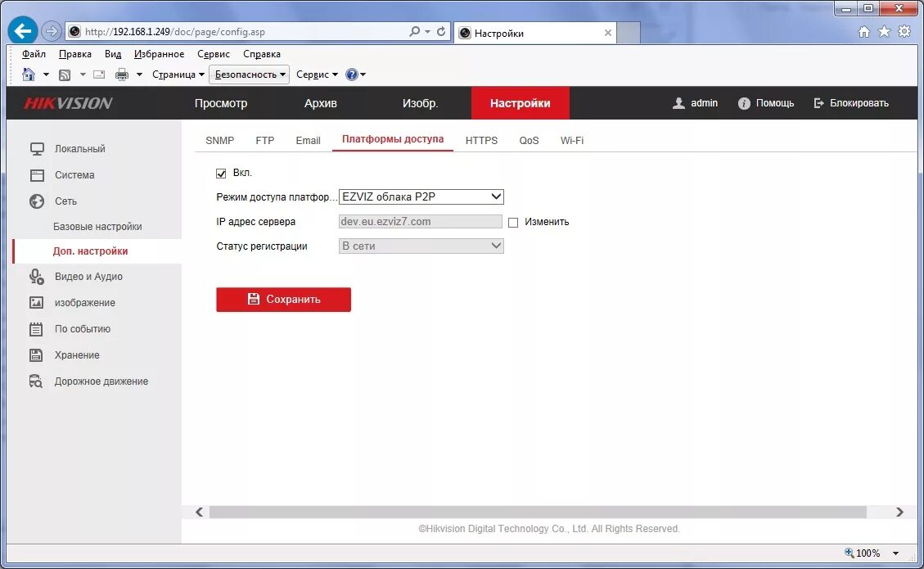Click the home page icon in command bar

point(29,75)
